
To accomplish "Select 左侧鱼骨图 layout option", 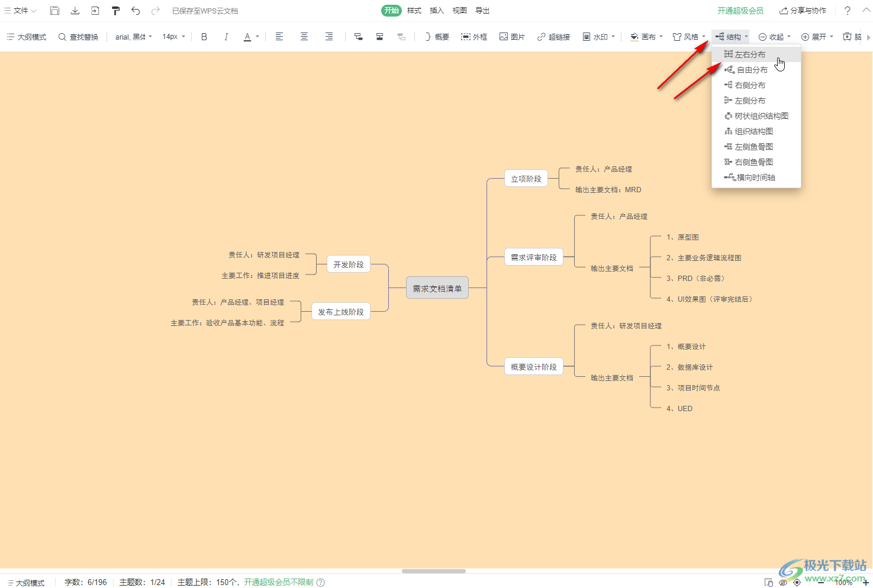I will 756,147.
